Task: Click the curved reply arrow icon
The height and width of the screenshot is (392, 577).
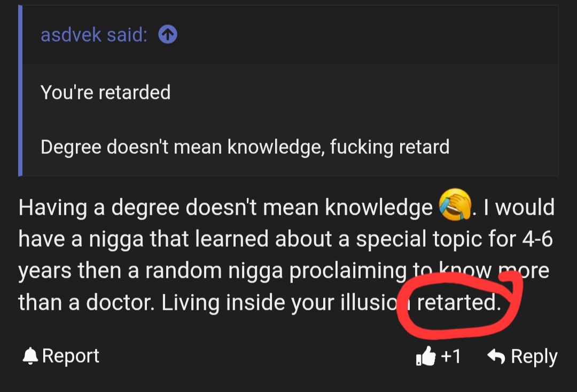Action: point(496,356)
